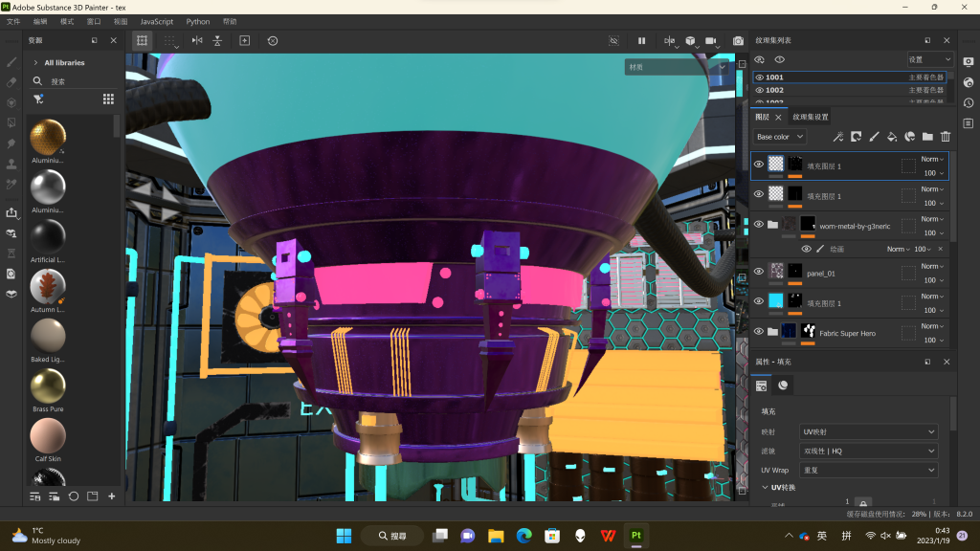Select the Polygon fill tool
The image size is (980, 551).
(11, 123)
